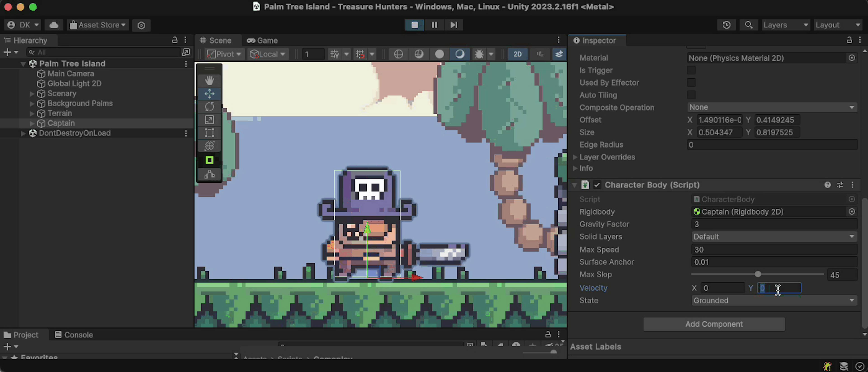This screenshot has height=372, width=868.
Task: Expand the Layer Overrides section
Action: (x=575, y=157)
